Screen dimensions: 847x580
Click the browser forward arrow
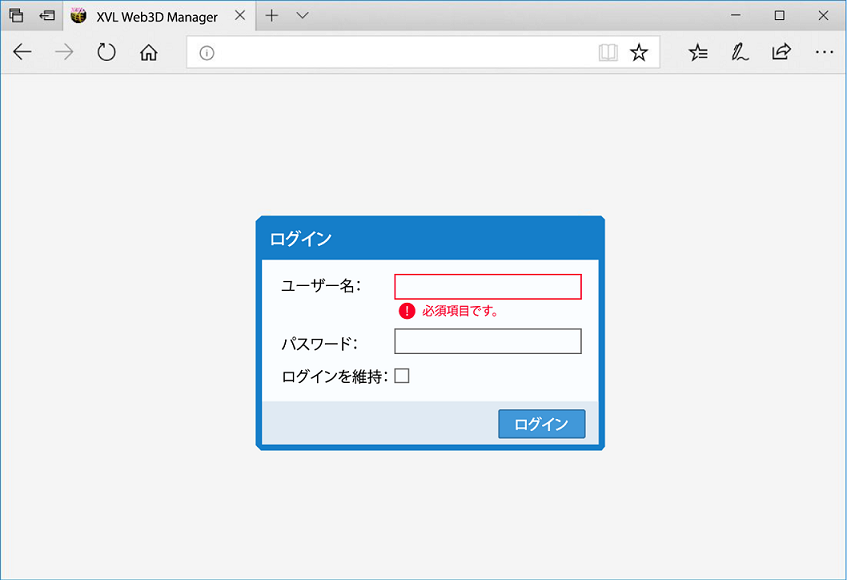[x=64, y=52]
